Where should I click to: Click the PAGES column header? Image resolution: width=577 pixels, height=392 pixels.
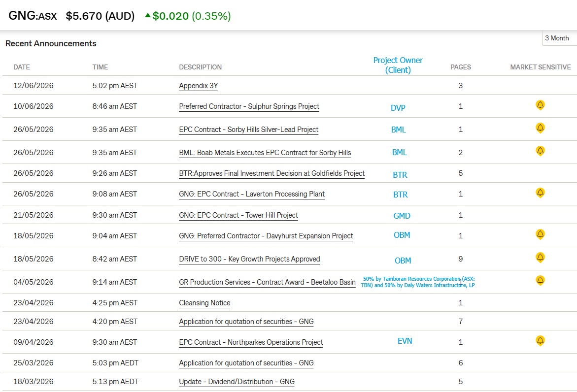461,67
